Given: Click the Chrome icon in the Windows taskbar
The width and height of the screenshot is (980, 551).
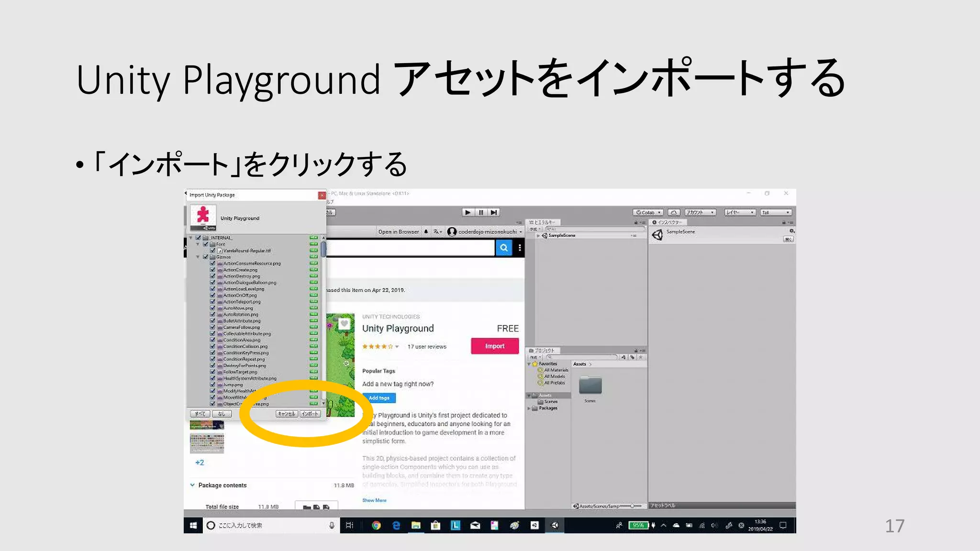Looking at the screenshot, I should coord(376,526).
